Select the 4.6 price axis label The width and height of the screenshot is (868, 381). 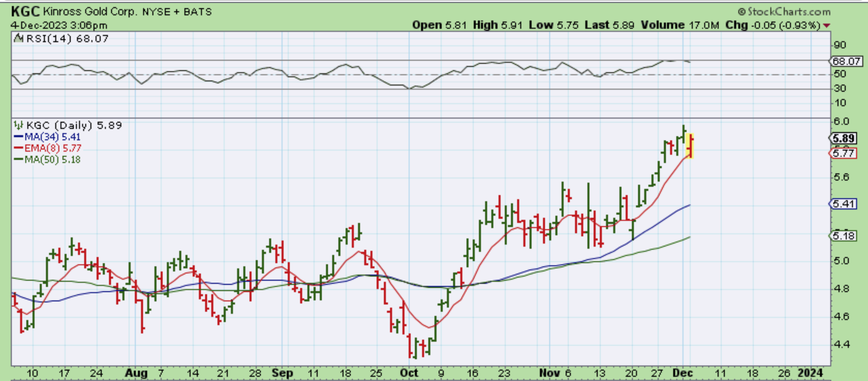tap(841, 317)
